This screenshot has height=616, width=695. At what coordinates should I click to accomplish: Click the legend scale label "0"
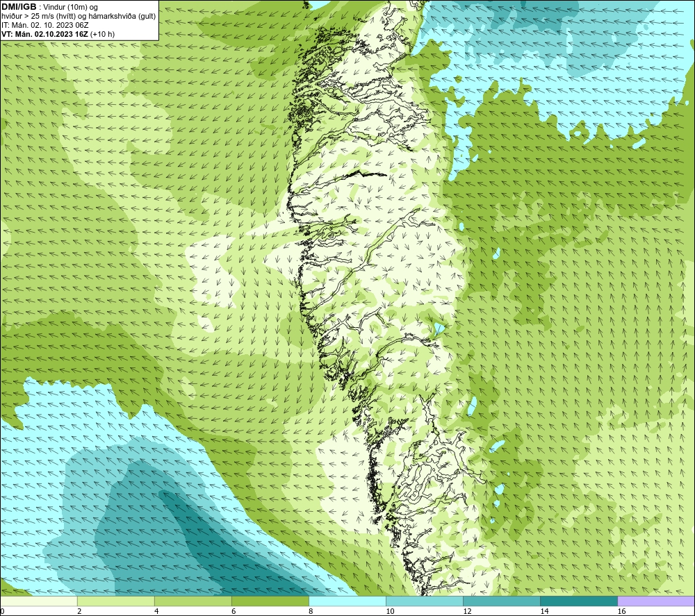3,612
